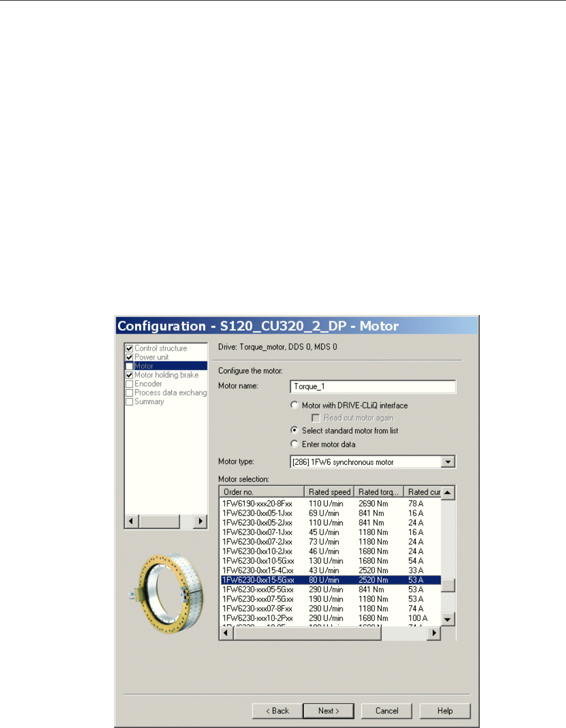This screenshot has height=728, width=566.
Task: Sort by Rated torque column header
Action: click(379, 492)
